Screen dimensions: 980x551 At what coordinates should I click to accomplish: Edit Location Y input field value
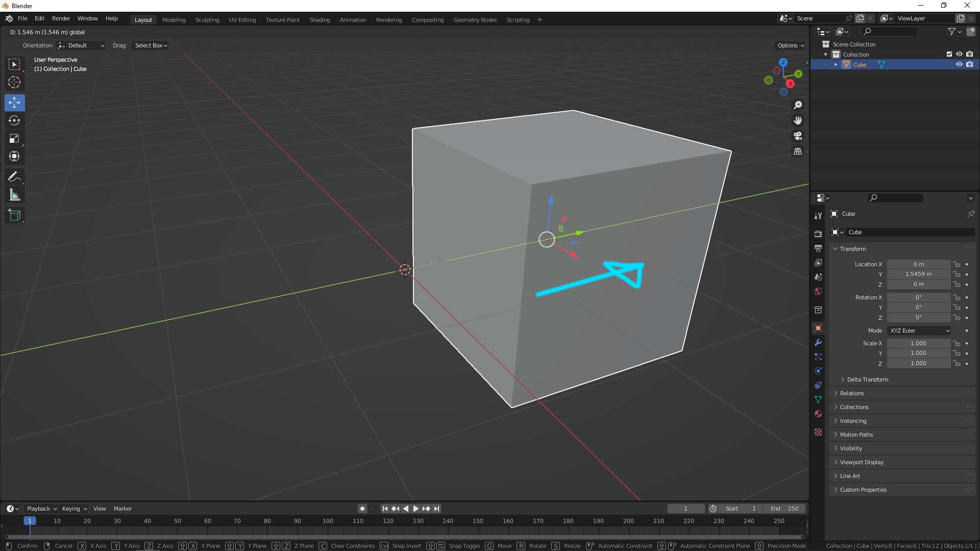(918, 274)
